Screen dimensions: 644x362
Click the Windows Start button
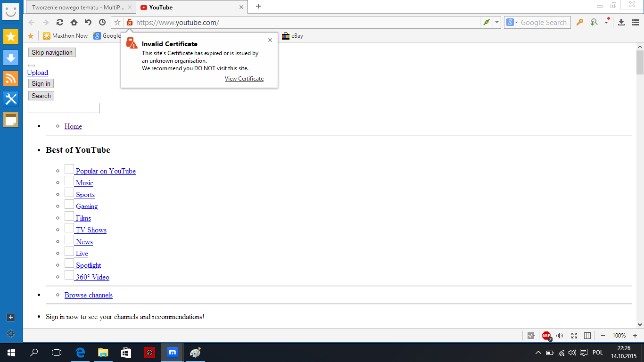coord(11,352)
